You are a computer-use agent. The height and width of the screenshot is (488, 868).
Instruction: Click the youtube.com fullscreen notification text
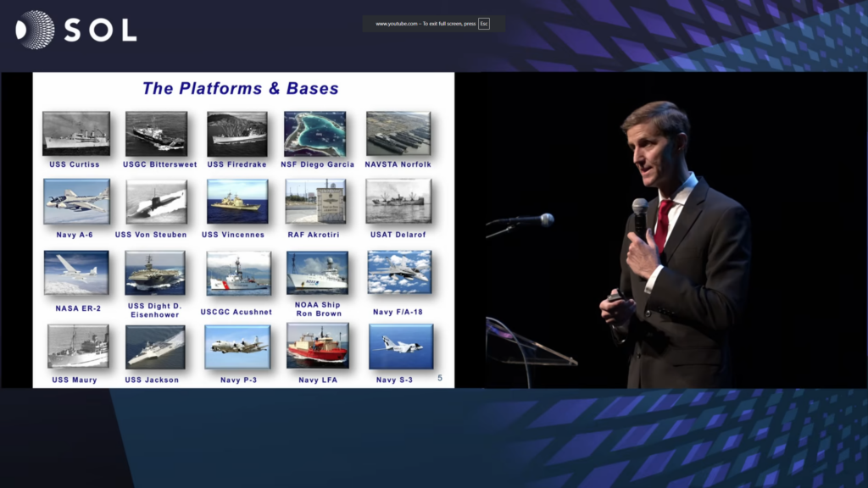[x=426, y=24]
